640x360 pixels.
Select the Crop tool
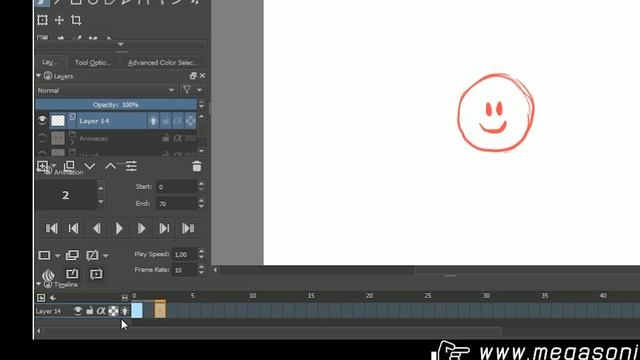pos(76,20)
